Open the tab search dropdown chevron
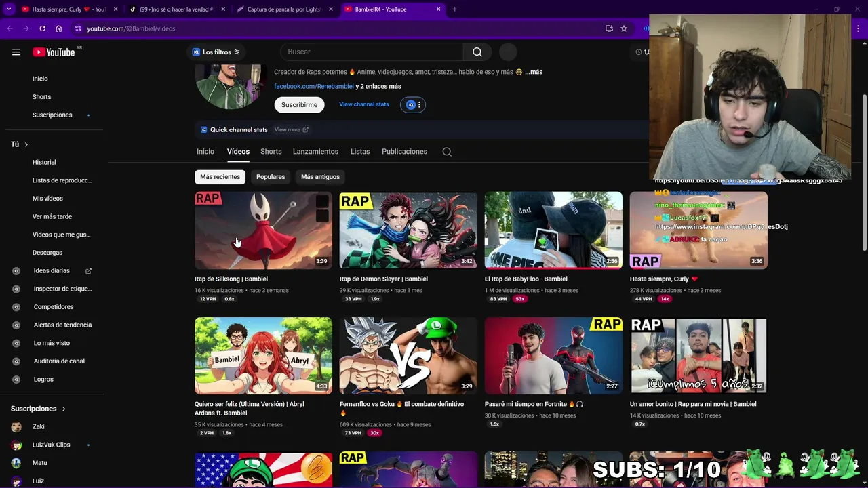This screenshot has height=488, width=868. click(9, 9)
